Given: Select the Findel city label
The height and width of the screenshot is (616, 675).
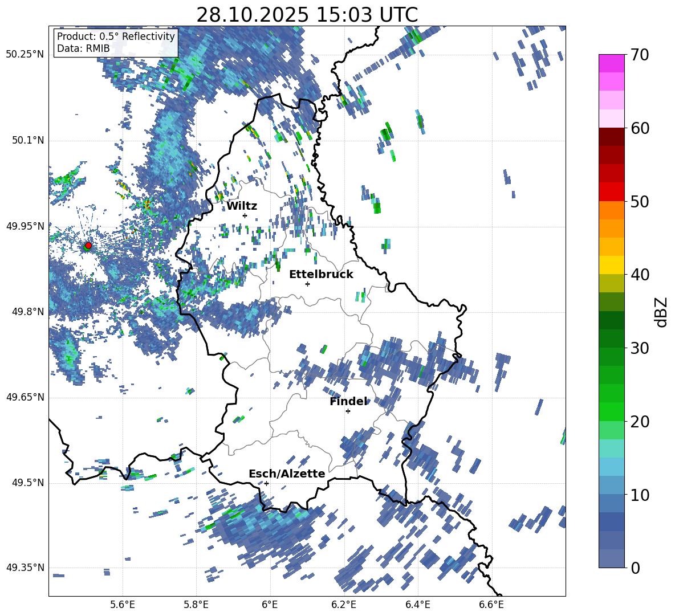Looking at the screenshot, I should point(348,402).
